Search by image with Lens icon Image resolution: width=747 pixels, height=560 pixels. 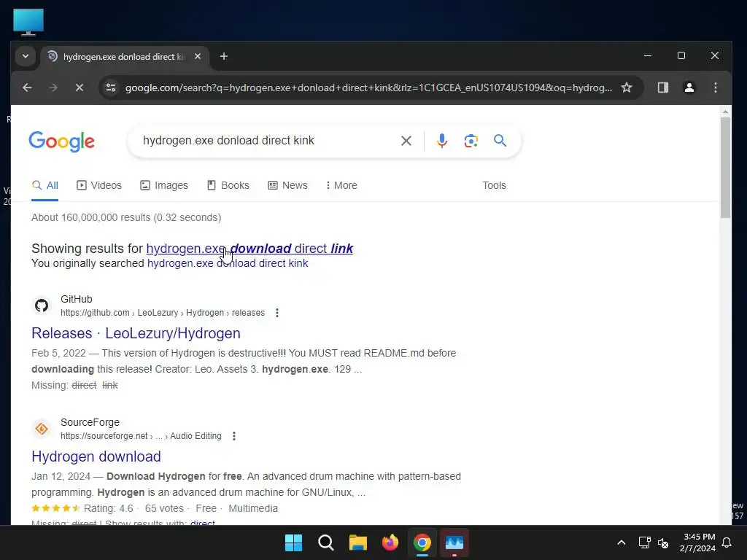[x=471, y=141]
